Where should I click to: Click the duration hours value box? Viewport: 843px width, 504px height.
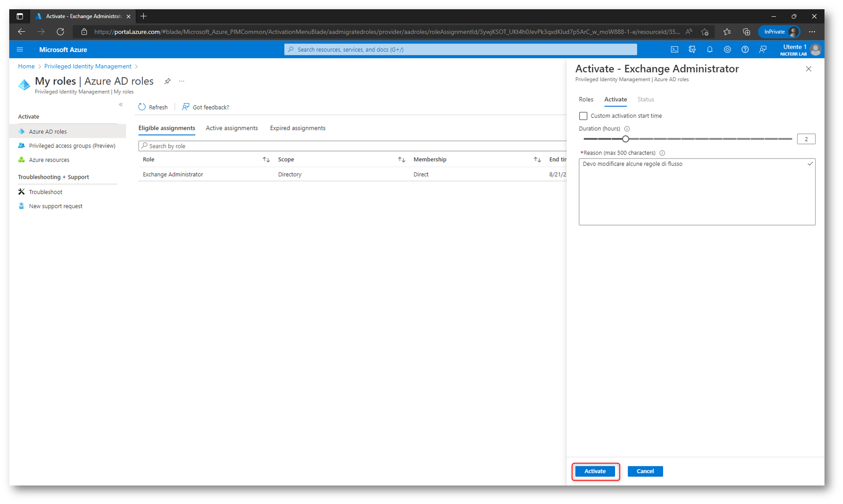(806, 139)
